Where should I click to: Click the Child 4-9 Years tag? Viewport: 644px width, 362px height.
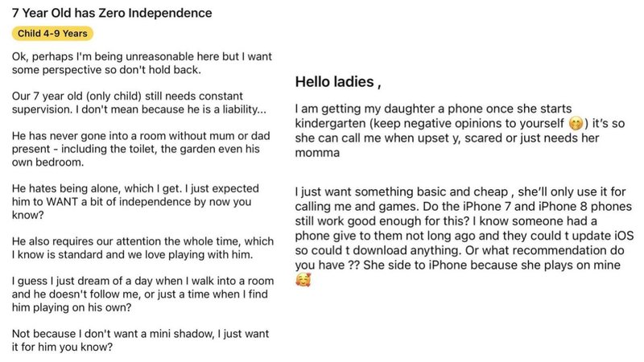pyautogui.click(x=52, y=33)
